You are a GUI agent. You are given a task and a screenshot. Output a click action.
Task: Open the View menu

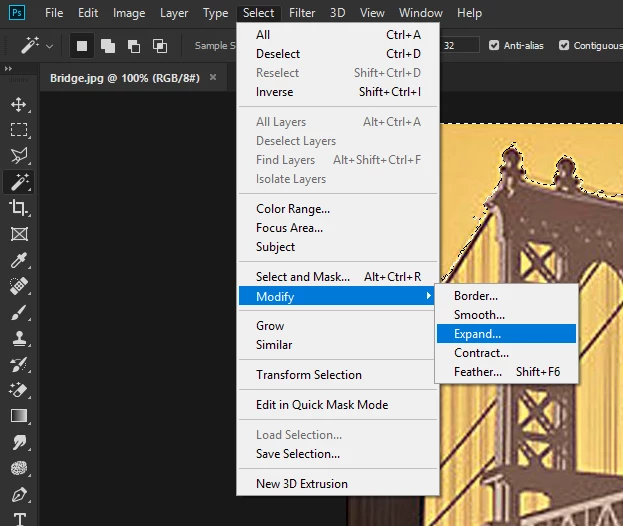[372, 13]
